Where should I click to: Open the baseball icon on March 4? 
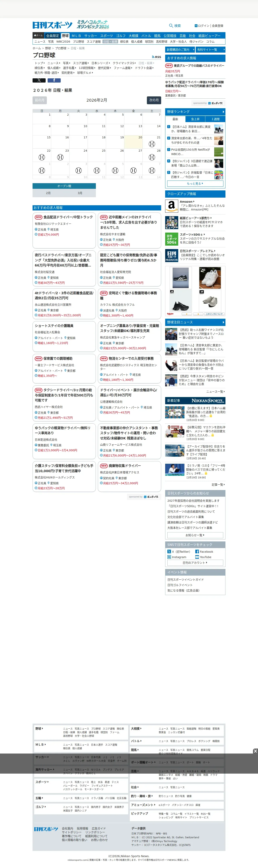pyautogui.click(x=97, y=171)
